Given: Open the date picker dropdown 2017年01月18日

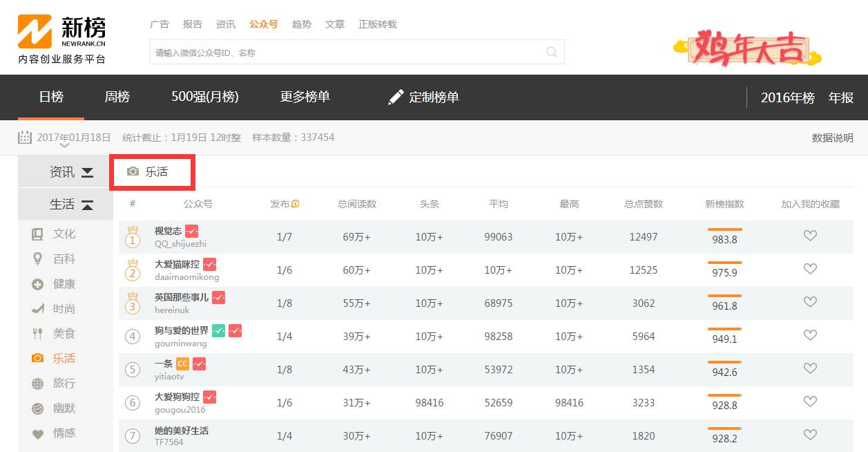Looking at the screenshot, I should 74,138.
